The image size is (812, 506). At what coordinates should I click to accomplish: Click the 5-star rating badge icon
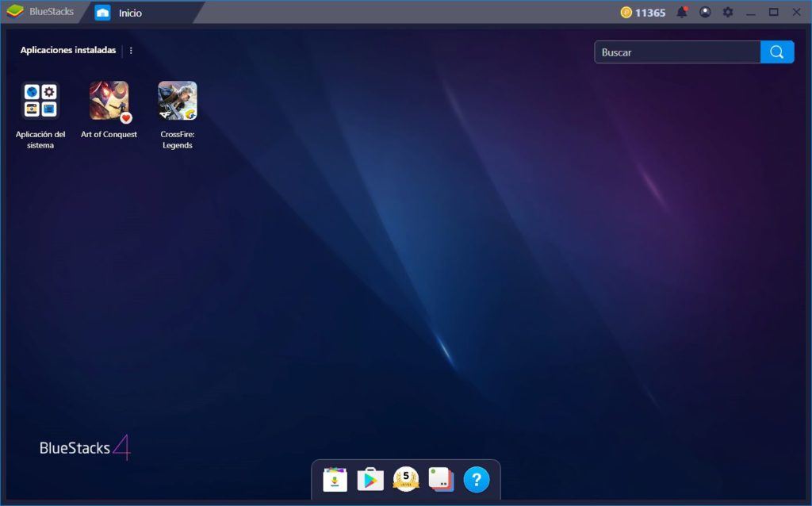[405, 479]
